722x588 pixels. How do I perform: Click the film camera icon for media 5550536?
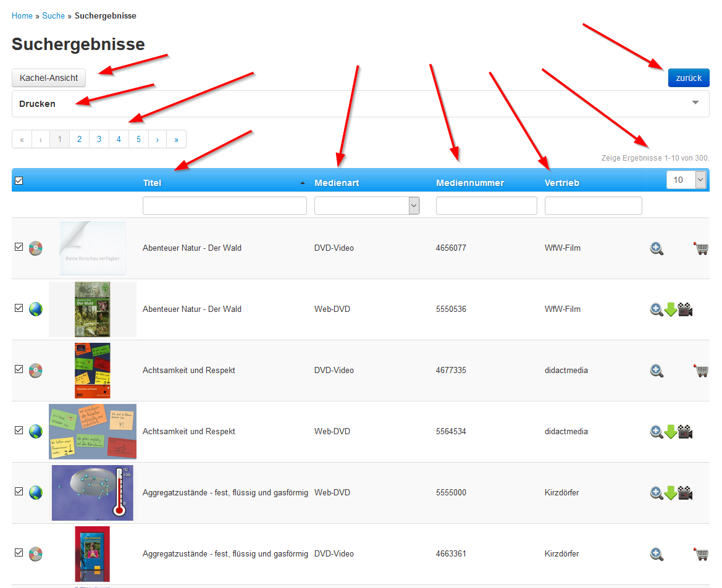tap(685, 309)
